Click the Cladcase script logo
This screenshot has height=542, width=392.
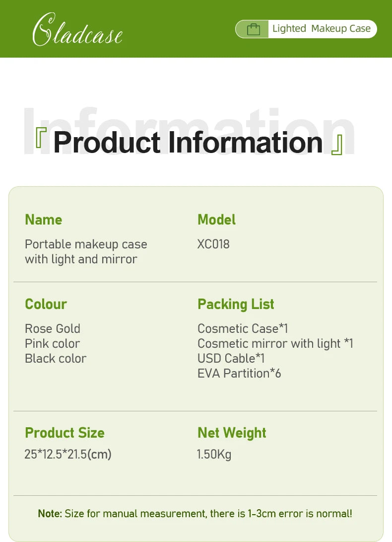77,31
